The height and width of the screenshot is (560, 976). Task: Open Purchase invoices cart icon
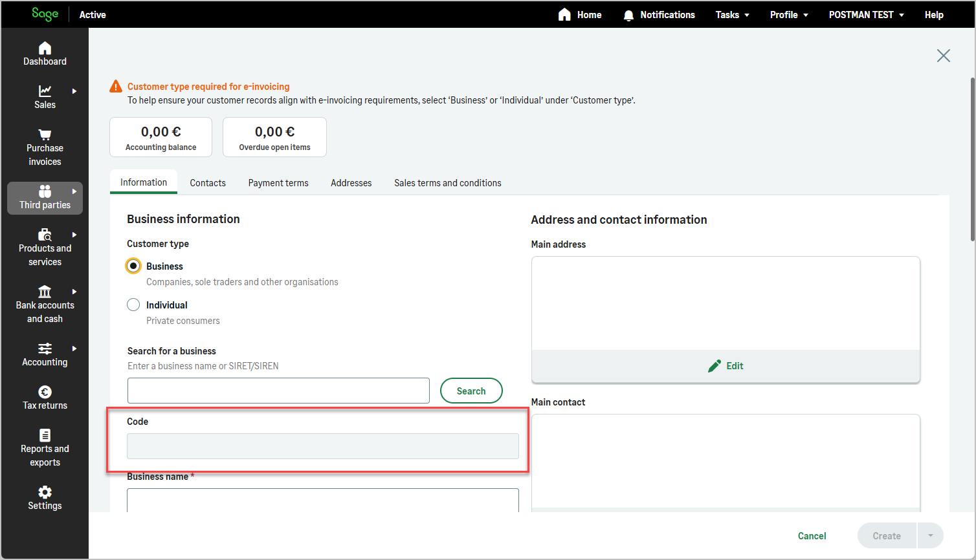(x=45, y=135)
